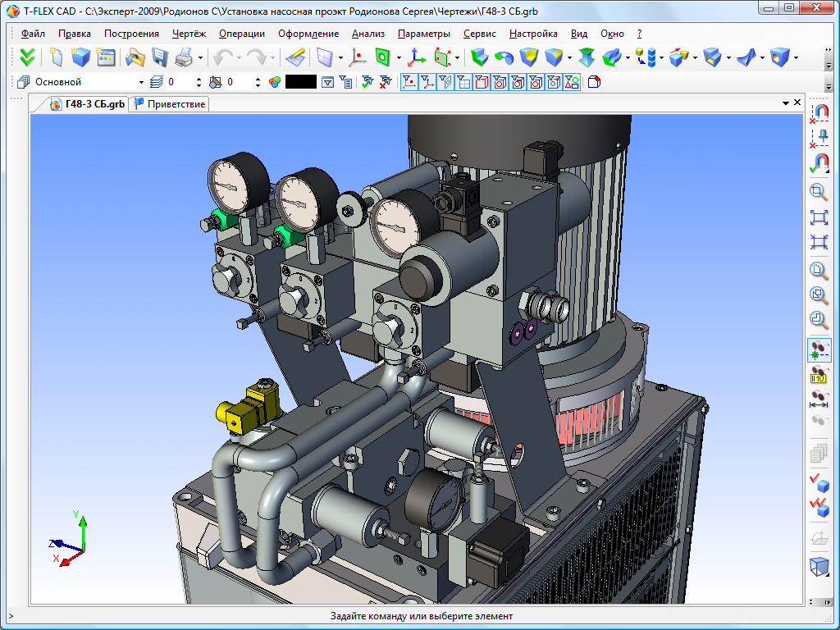Viewport: 840px width, 630px height.
Task: Click the Print icon in the toolbar
Action: click(184, 57)
